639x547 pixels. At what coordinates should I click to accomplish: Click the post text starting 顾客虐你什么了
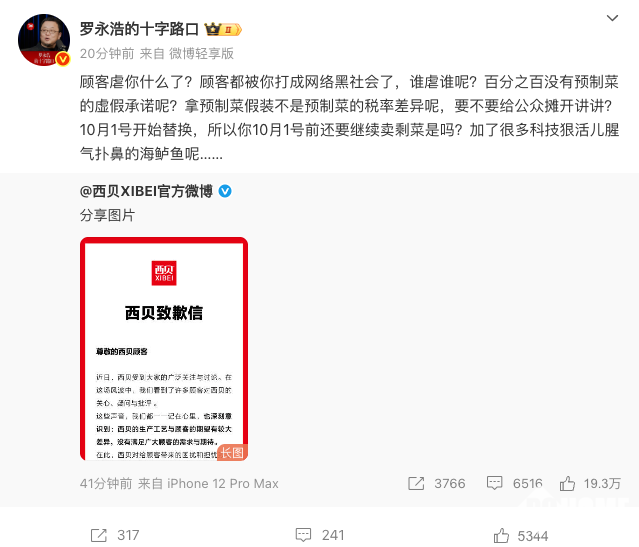tap(349, 118)
